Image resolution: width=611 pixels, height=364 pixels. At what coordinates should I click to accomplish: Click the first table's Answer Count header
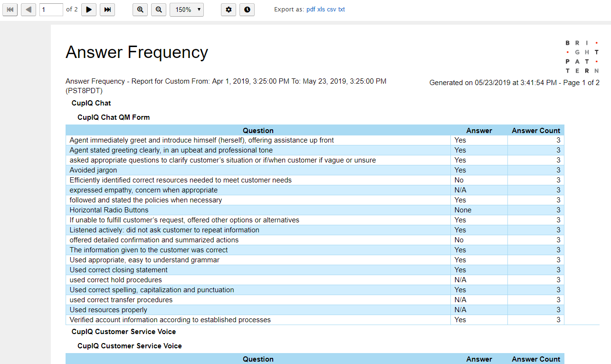coord(536,130)
